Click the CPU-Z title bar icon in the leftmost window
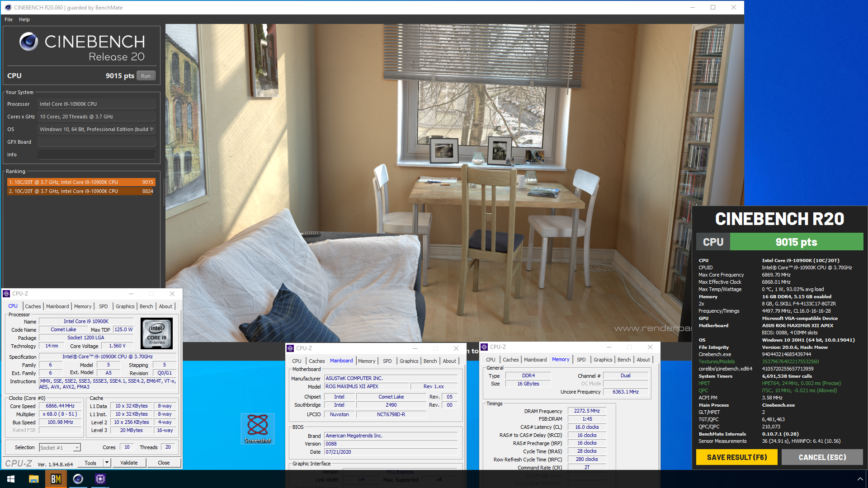Viewport: 868px width, 488px height. (x=6, y=294)
